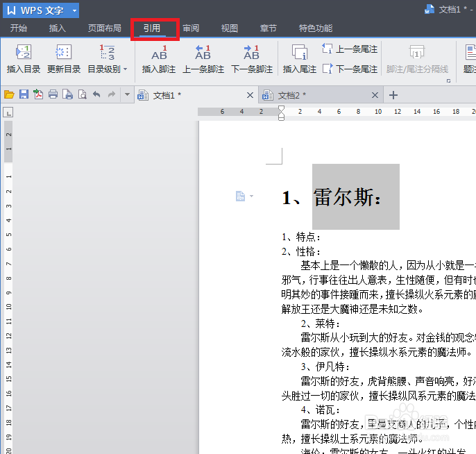The image size is (476, 454).
Task: Switch to the 插入 ribbon tab
Action: 58,28
